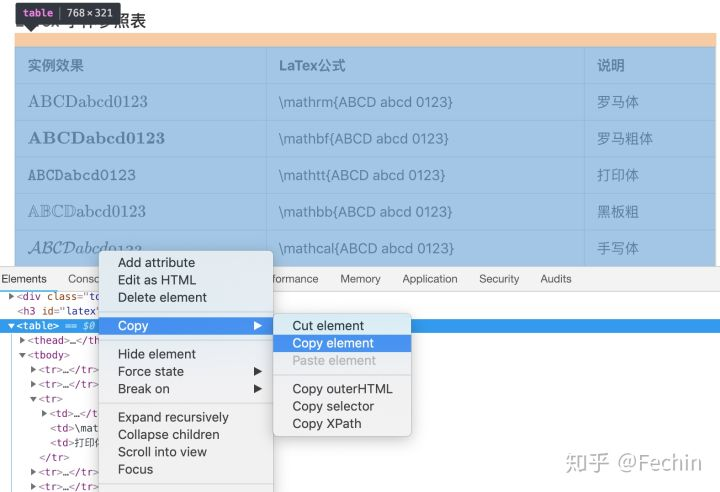Screen dimensions: 720x492
Task: Click the \mathtt{ABCD abcd 0123} cell
Action: 425,175
